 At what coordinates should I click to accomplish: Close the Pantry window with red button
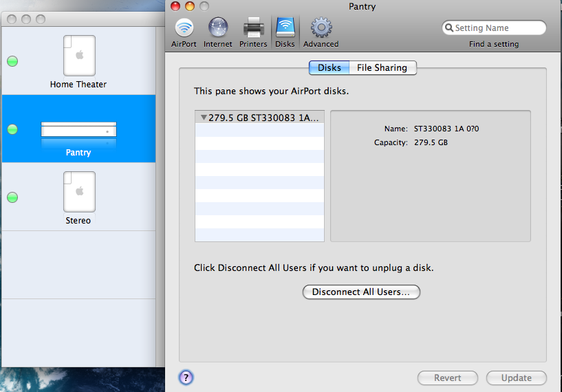point(175,6)
